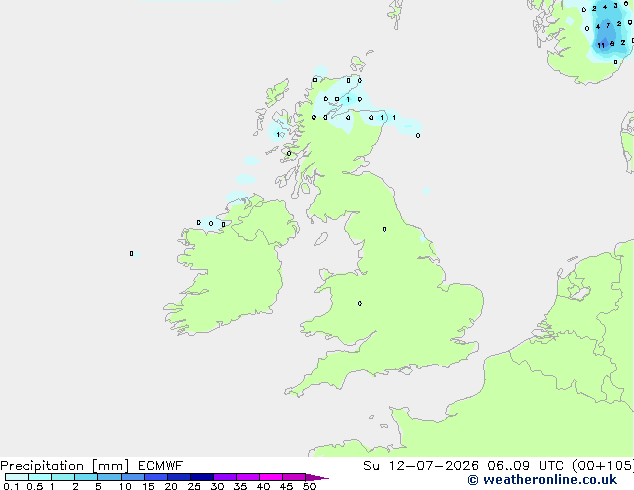Click the '06..09 UTC' time range text
This screenshot has width=634, height=490.
pyautogui.click(x=525, y=466)
